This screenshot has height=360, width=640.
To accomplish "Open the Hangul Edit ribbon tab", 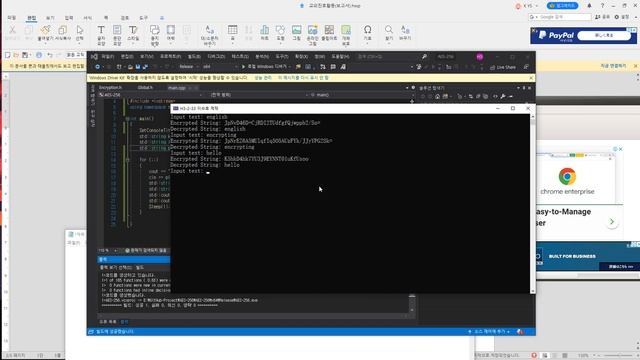I will [x=31, y=18].
